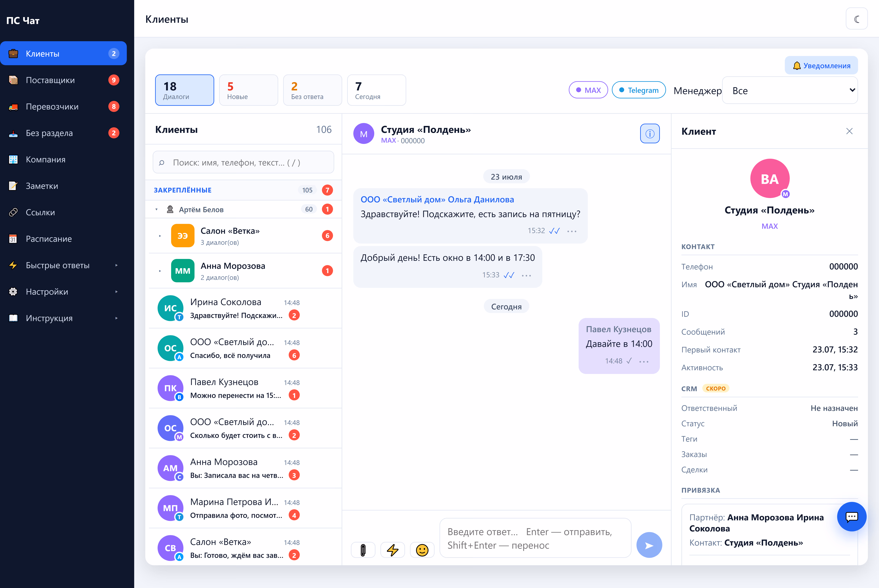Click the Настройки gear icon

click(x=13, y=292)
